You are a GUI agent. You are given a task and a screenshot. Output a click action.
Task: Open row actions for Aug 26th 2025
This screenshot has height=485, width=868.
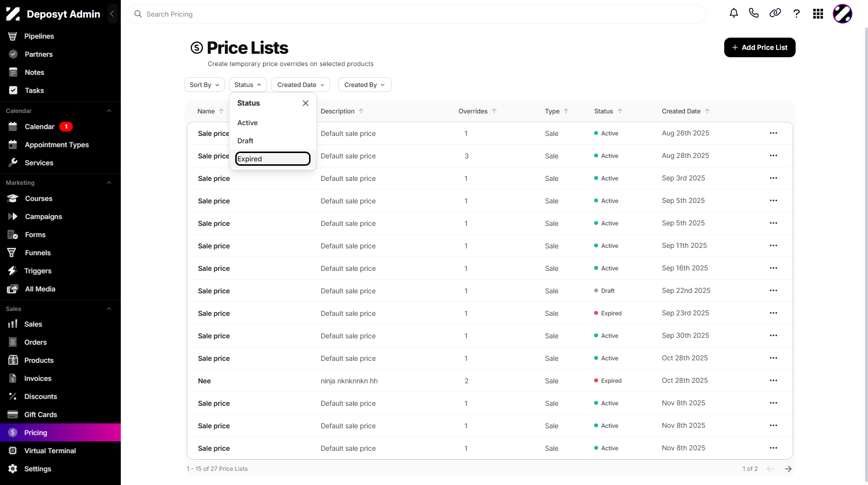[x=773, y=133]
